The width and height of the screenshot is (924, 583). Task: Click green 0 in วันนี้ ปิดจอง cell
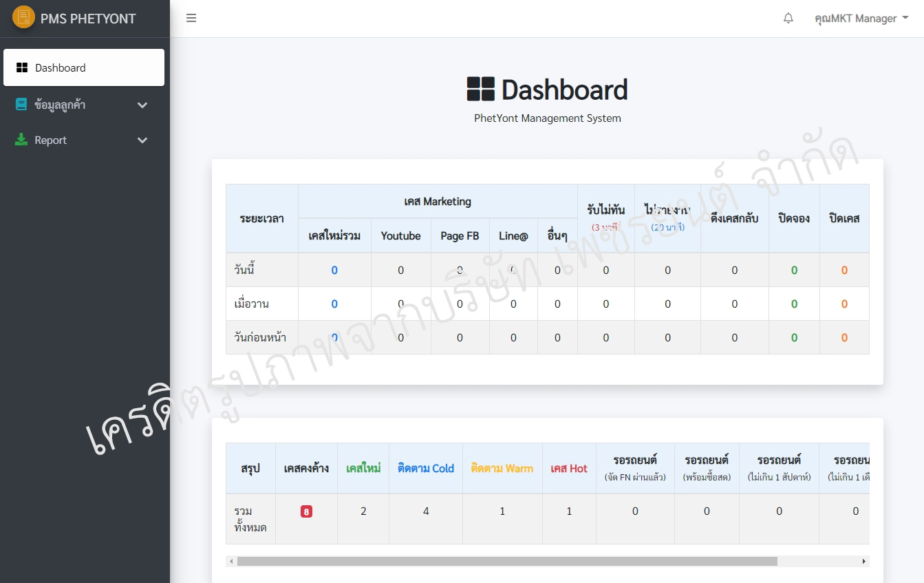click(x=794, y=271)
